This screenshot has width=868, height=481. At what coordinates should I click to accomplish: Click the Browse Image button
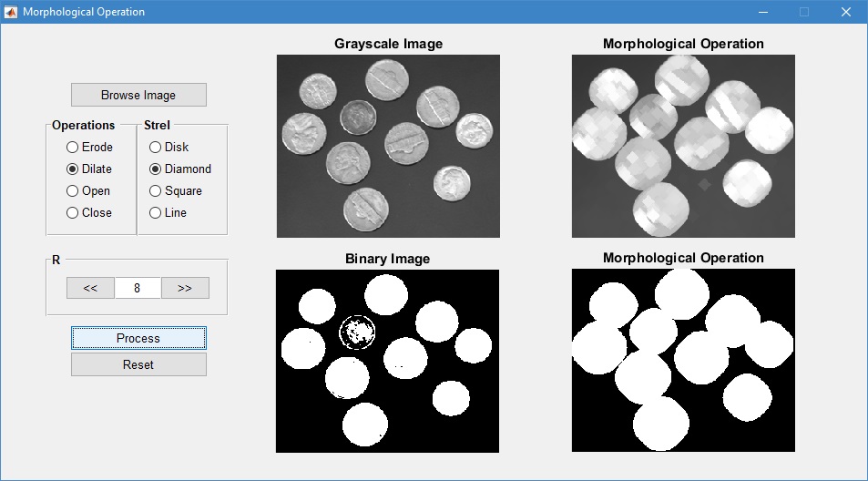(x=138, y=95)
